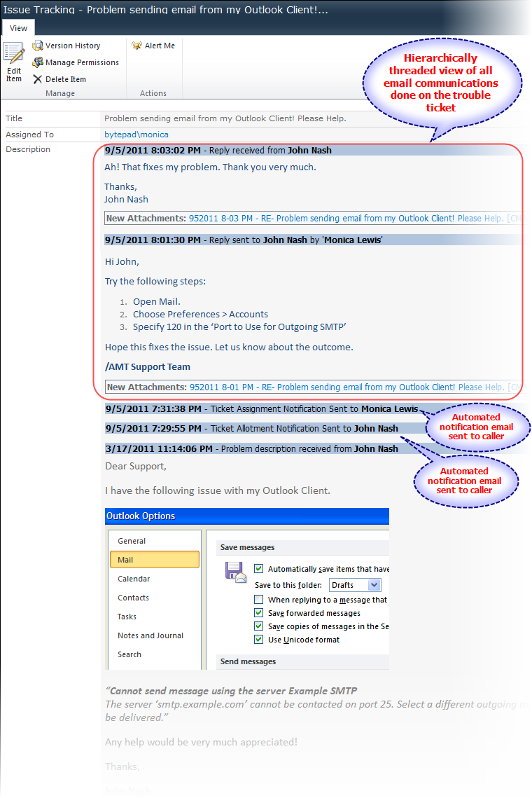Click the Alert Me bell icon
532x798 pixels.
pyautogui.click(x=136, y=46)
